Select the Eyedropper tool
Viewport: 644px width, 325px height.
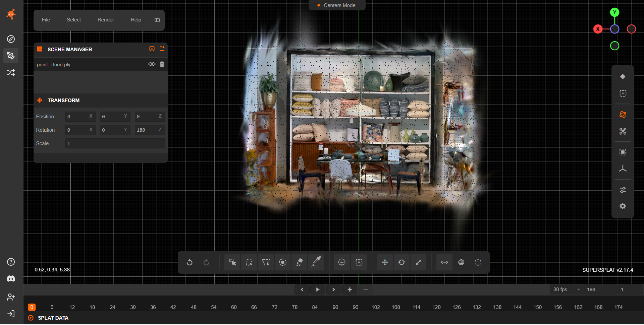click(x=316, y=262)
